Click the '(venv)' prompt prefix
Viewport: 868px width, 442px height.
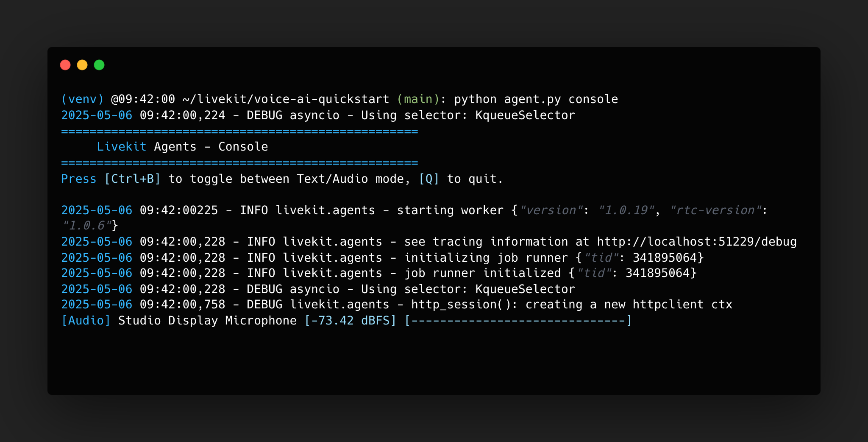[x=83, y=99]
